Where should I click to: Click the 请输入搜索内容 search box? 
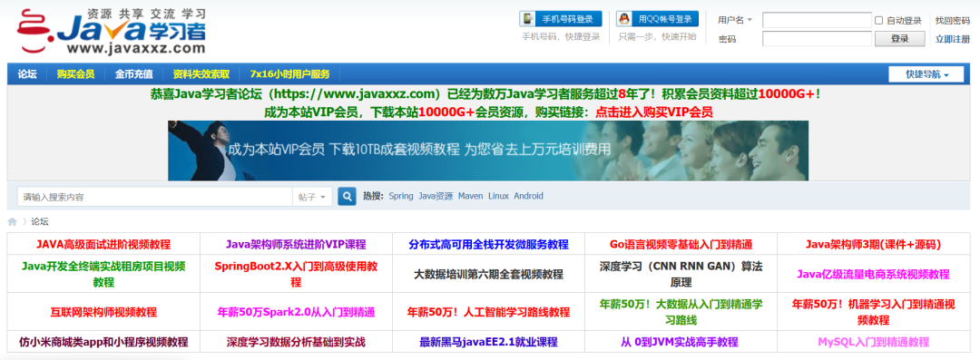[154, 197]
